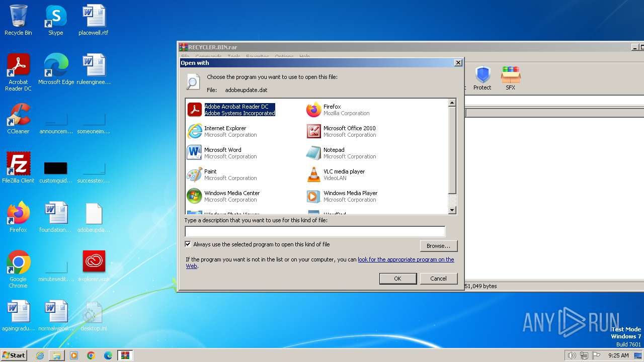Image resolution: width=644 pixels, height=362 pixels.
Task: Close the Open with dialog
Action: pos(458,63)
